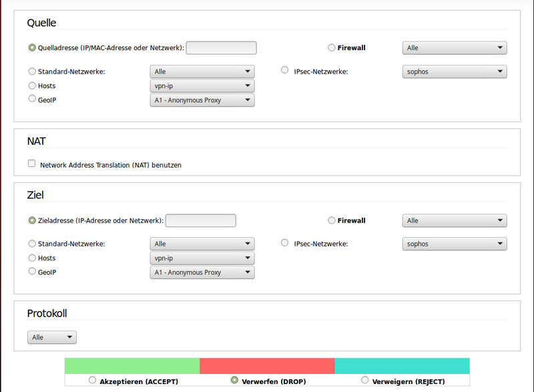This screenshot has height=392, width=534.
Task: Click the red DROP color bar
Action: [x=267, y=365]
